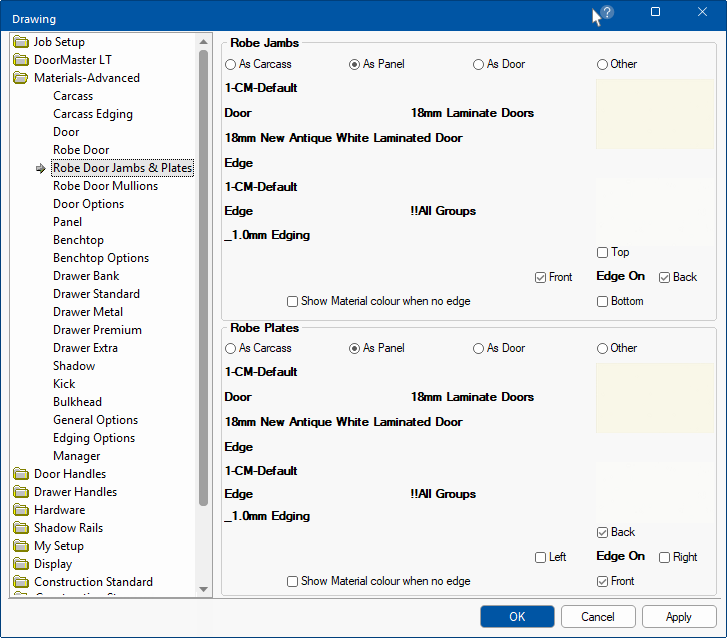Select As Carcass radio for Robe Jambs
Image resolution: width=727 pixels, height=638 pixels.
click(231, 64)
